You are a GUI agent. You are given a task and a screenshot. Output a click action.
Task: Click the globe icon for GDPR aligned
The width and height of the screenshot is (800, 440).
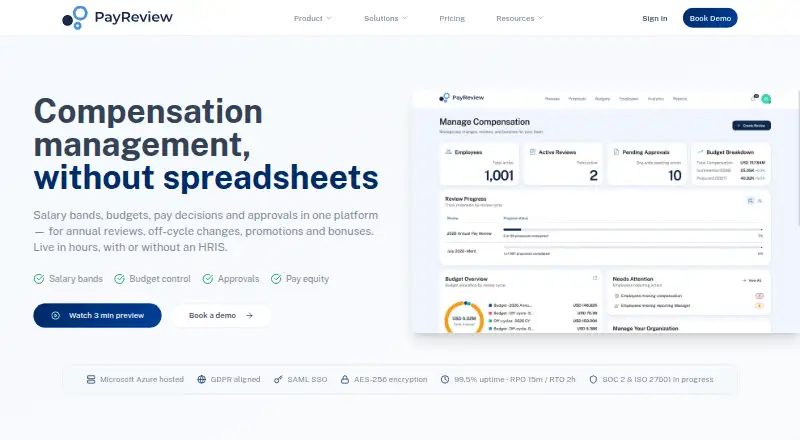click(x=202, y=379)
